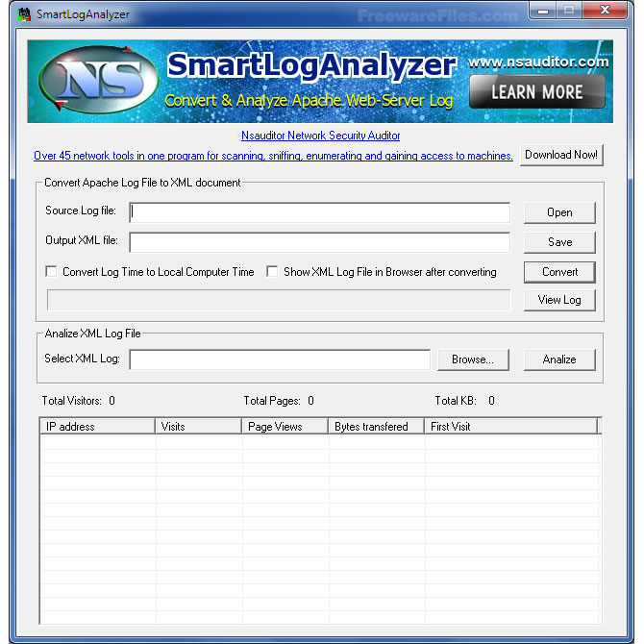The height and width of the screenshot is (644, 644).
Task: Click the 'Over 45 network tools' link
Action: coord(273,156)
